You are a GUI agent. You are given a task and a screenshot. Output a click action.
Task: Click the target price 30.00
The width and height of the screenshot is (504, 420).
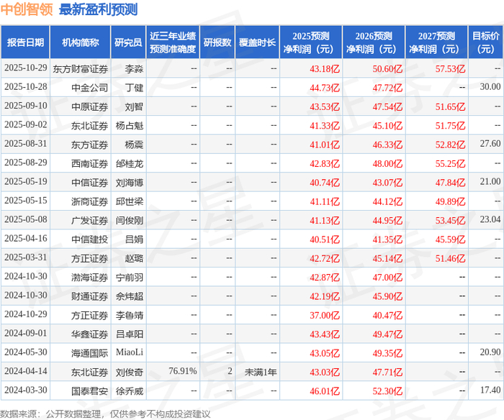[x=490, y=87]
